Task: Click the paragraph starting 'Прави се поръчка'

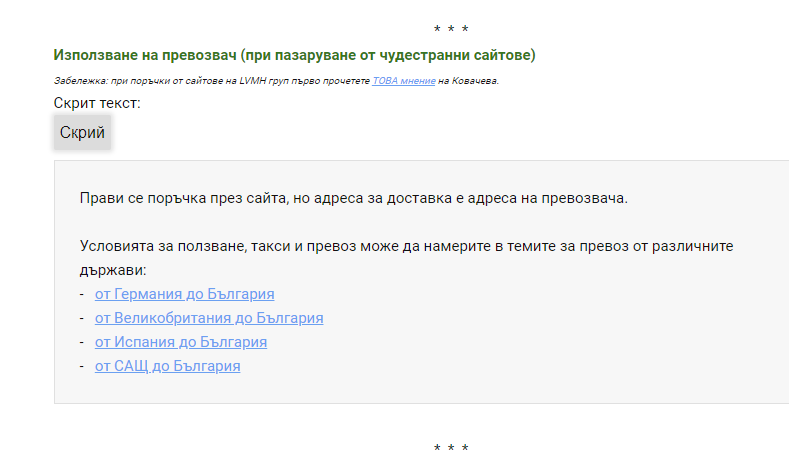Action: click(353, 198)
